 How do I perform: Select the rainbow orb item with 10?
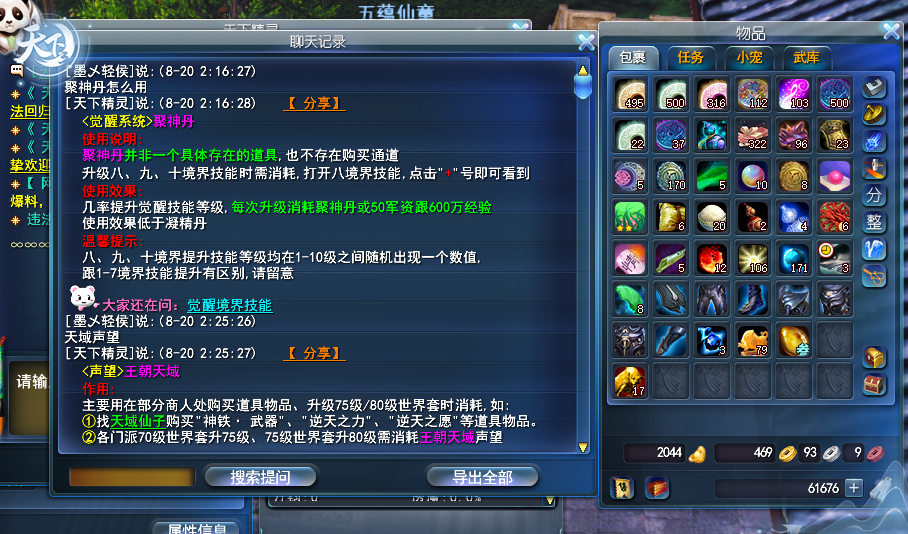coord(753,176)
